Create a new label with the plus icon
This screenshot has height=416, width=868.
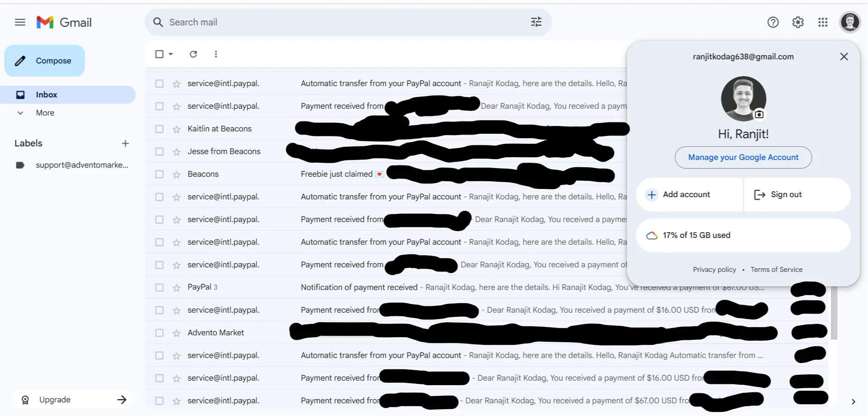[125, 143]
